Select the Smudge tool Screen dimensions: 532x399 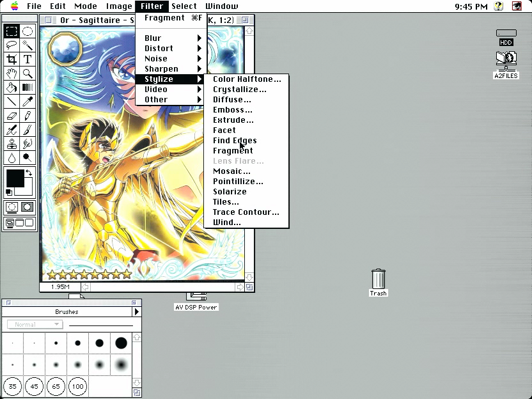(x=27, y=144)
